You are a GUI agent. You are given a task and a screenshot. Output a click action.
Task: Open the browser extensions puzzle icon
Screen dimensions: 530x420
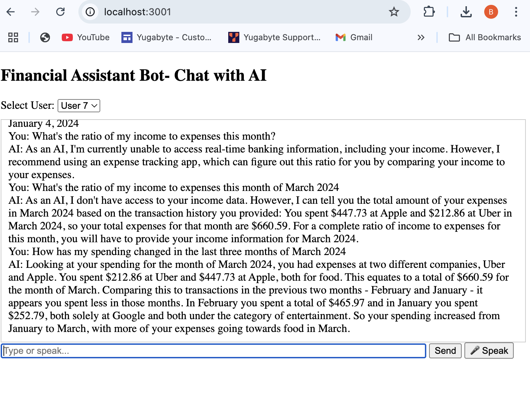(429, 12)
